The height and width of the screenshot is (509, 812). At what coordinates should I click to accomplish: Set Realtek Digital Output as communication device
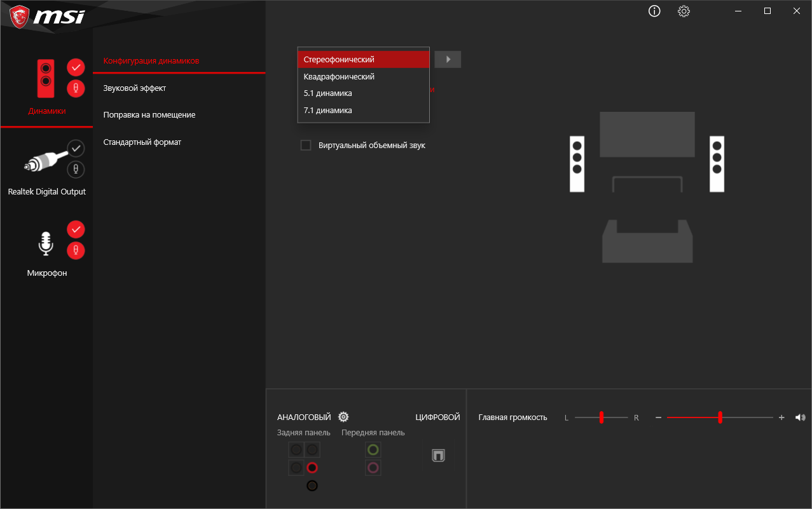click(76, 170)
